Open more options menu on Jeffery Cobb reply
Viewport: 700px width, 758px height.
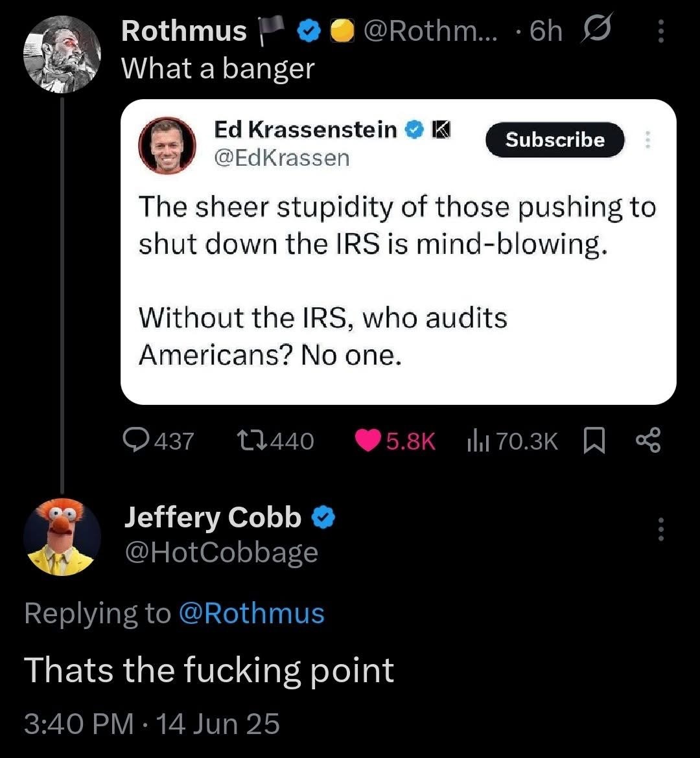coord(660,529)
